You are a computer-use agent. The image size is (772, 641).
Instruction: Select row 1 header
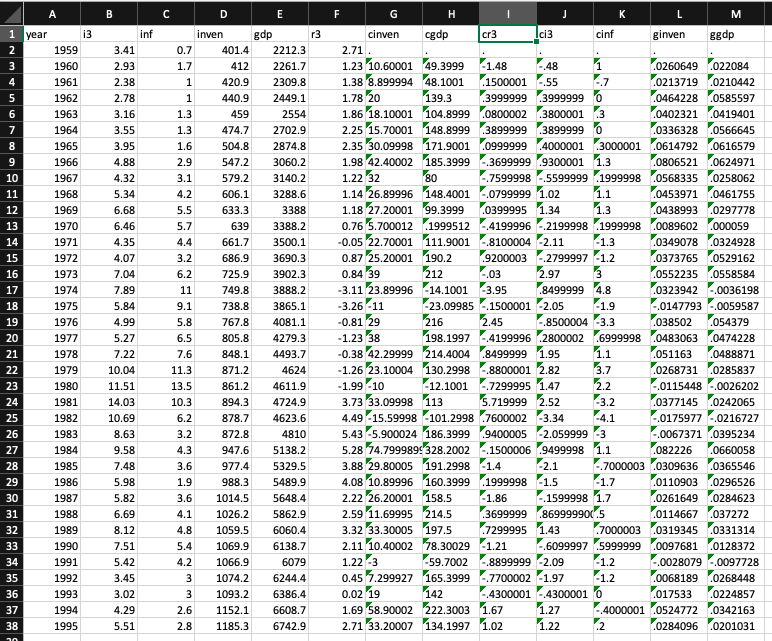(x=12, y=34)
